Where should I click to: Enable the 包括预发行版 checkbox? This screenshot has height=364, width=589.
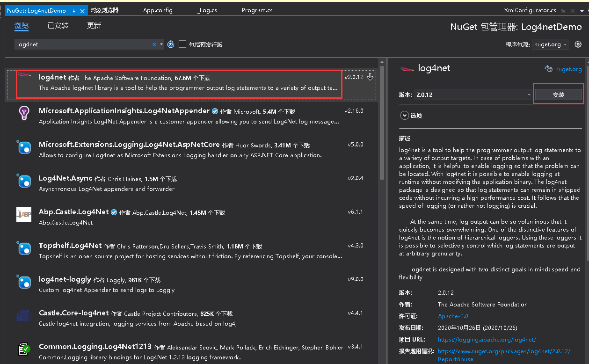click(x=182, y=44)
